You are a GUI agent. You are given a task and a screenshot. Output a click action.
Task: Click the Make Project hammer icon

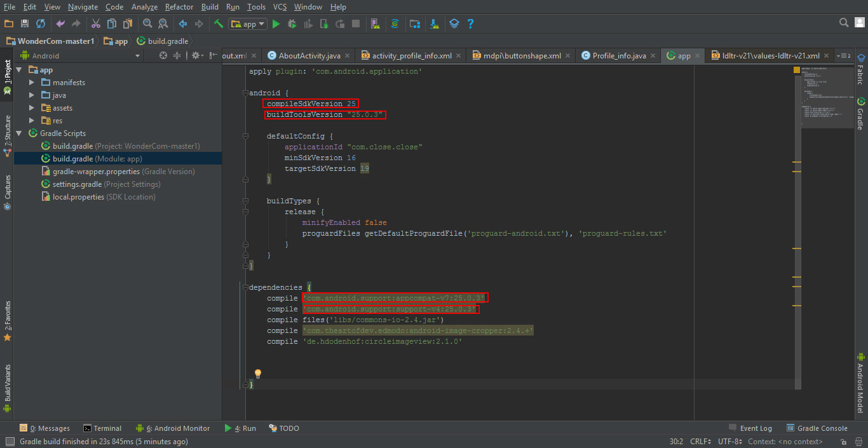coord(219,24)
